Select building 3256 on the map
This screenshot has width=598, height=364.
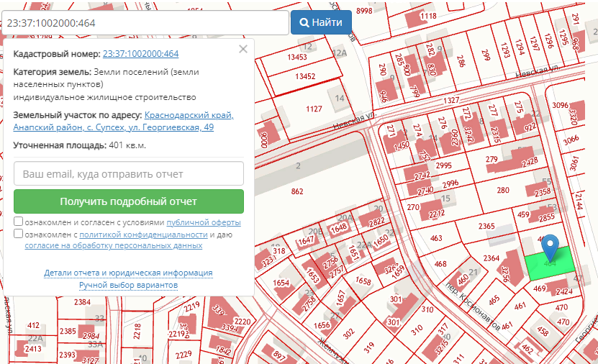pos(505,273)
